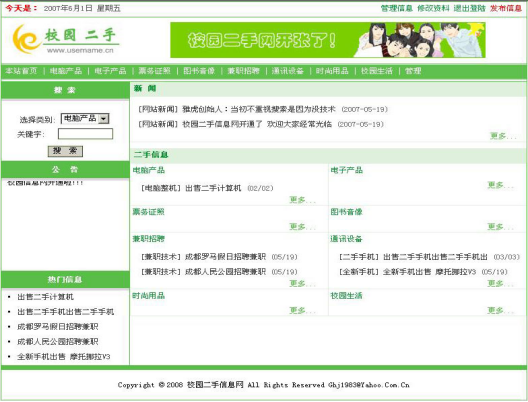Image resolution: width=528 pixels, height=402 pixels.
Task: Open listing 成都人民公园招聘兼职 in 兼职招聘
Action: pyautogui.click(x=225, y=272)
